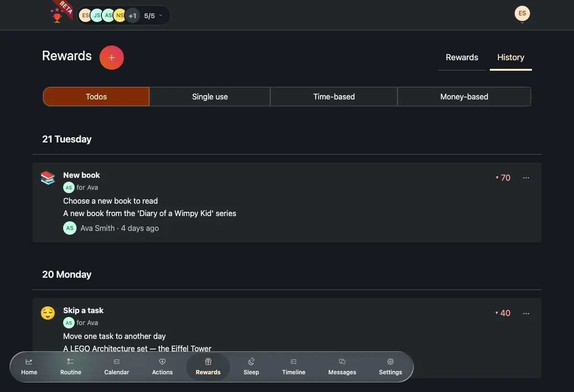Expand the 5/5 members dropdown
This screenshot has height=392, width=574.
pyautogui.click(x=154, y=16)
